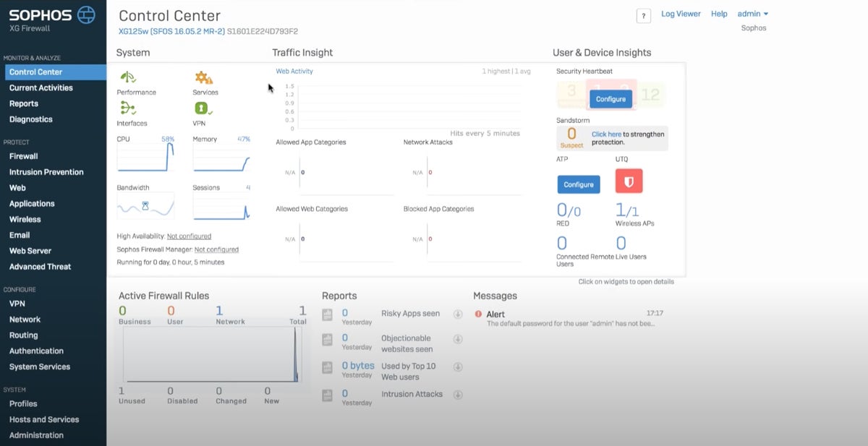The height and width of the screenshot is (446, 868).
Task: Open Authentication settings
Action: [x=36, y=351]
